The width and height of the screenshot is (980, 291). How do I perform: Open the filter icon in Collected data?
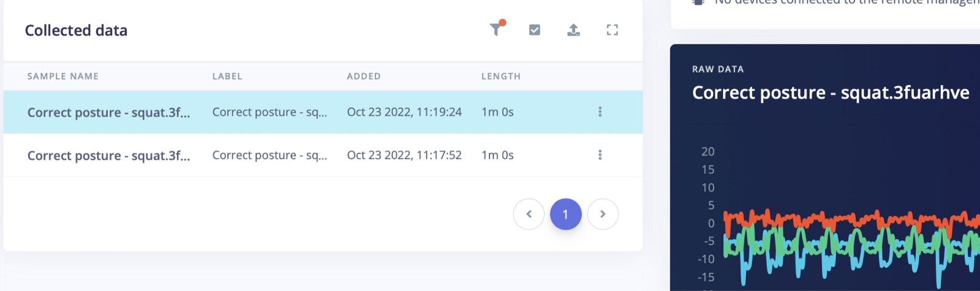tap(497, 29)
